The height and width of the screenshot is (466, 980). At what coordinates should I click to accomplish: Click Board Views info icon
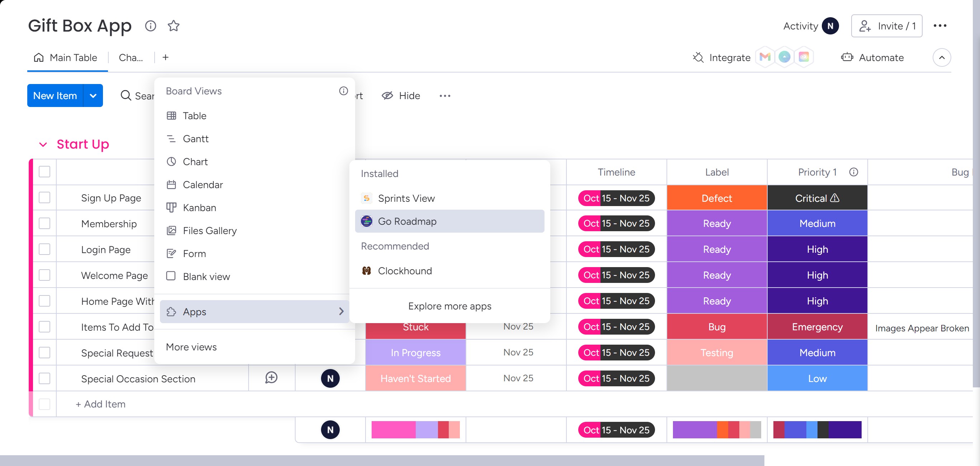point(343,91)
